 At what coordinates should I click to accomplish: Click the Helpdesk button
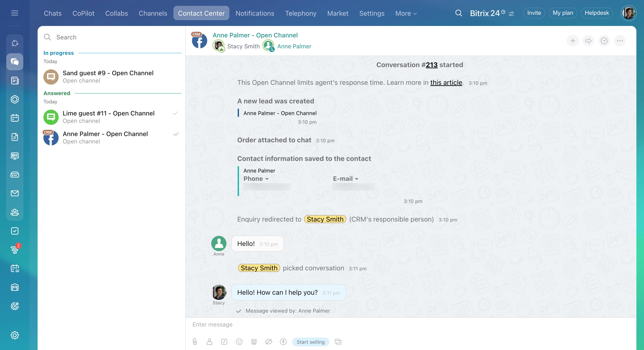pyautogui.click(x=597, y=13)
